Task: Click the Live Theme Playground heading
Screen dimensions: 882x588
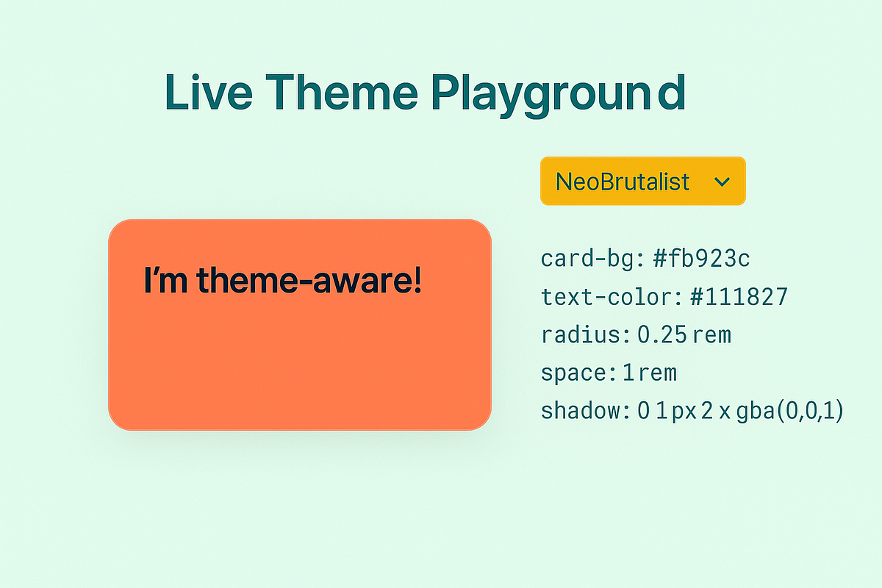Action: pos(428,93)
